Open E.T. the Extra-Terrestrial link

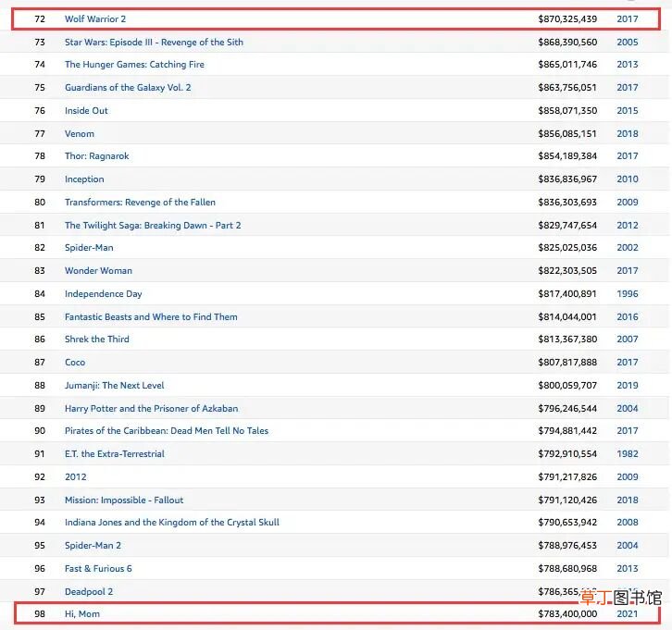pos(115,454)
